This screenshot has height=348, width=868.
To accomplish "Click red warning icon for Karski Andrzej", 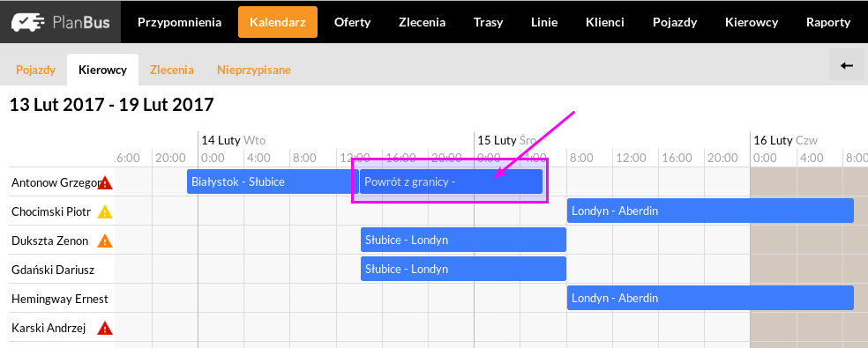I will pos(105,328).
